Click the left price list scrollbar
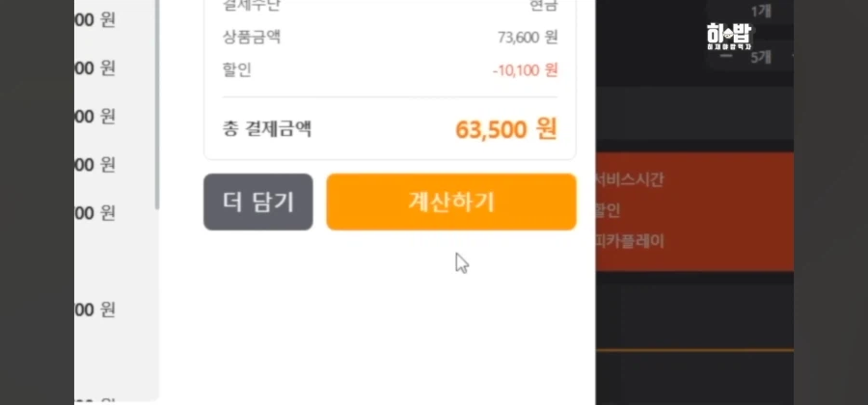Image resolution: width=868 pixels, height=405 pixels. click(157, 105)
